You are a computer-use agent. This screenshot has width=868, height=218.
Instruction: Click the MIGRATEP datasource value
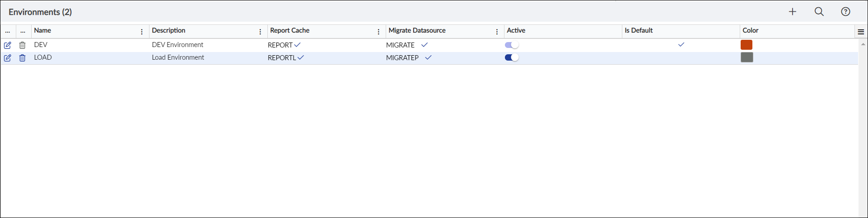pyautogui.click(x=402, y=58)
